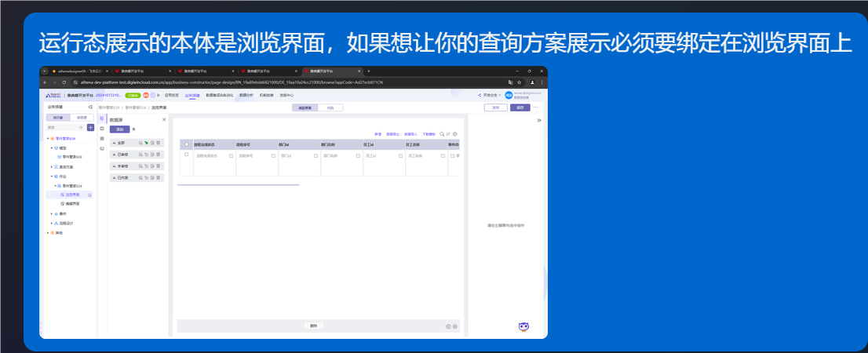Delete the 未审核 data source row
This screenshot has height=353, width=868.
point(159,166)
